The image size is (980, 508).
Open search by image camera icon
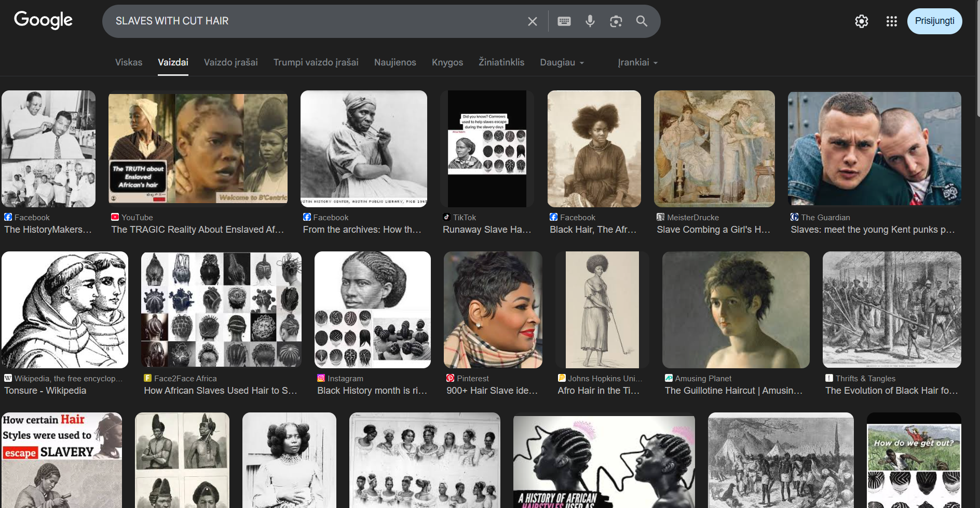tap(616, 21)
